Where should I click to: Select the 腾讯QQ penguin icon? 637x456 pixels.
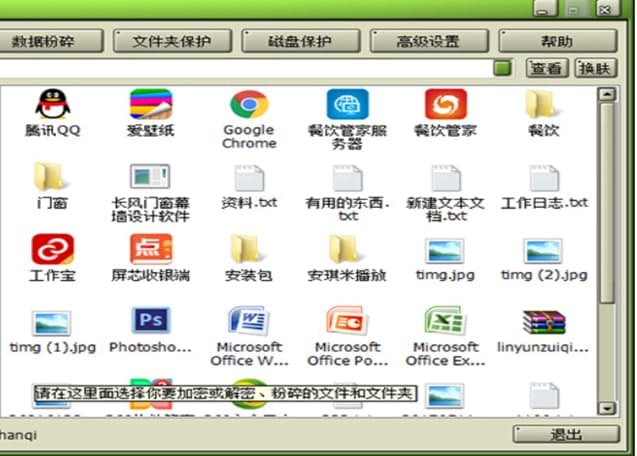click(53, 104)
